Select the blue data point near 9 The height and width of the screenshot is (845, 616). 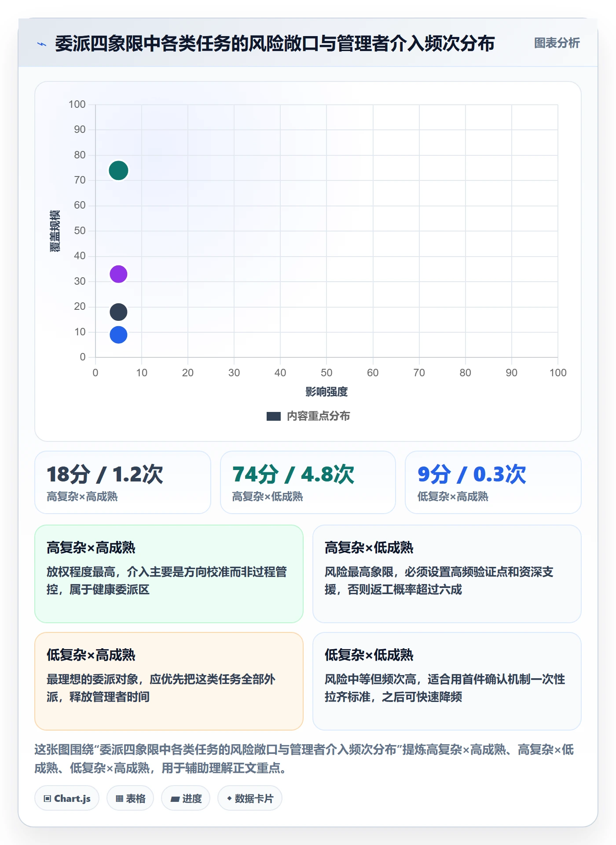pos(118,335)
